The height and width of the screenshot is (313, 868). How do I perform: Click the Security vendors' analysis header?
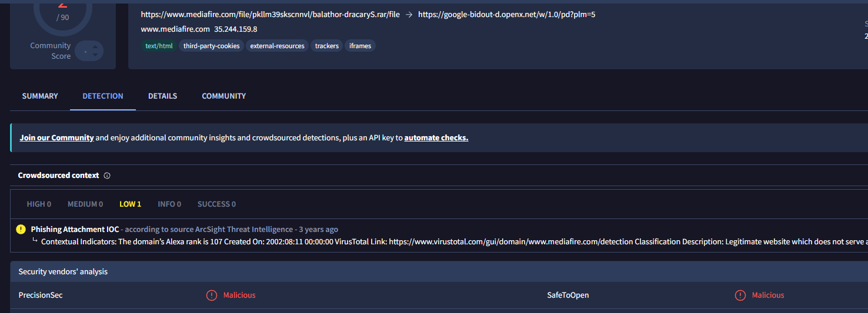[x=63, y=272]
